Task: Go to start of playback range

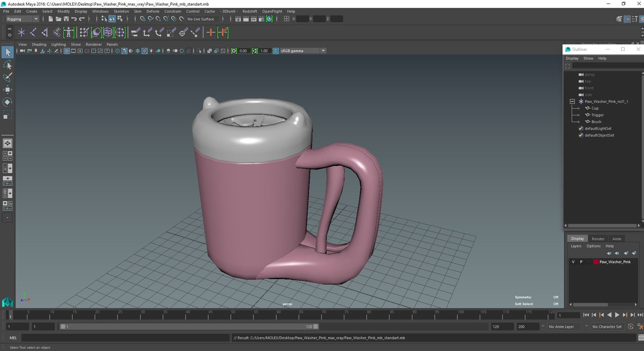Action: pos(586,315)
